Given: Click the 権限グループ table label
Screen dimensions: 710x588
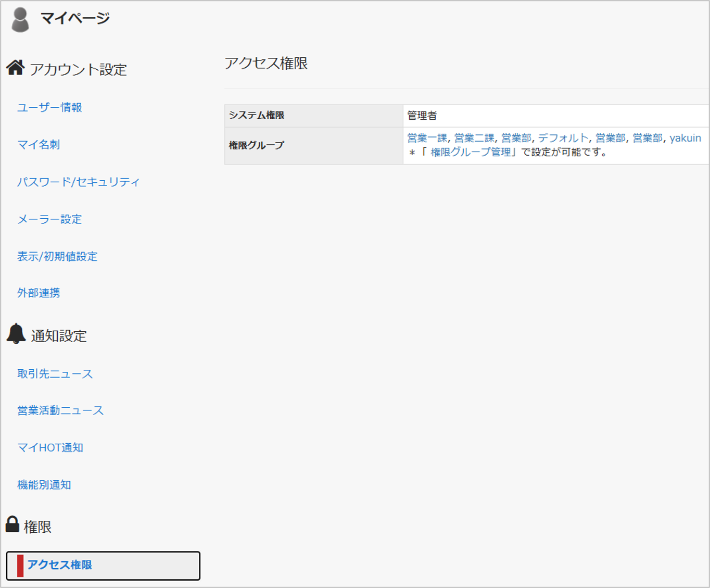Looking at the screenshot, I should [257, 145].
